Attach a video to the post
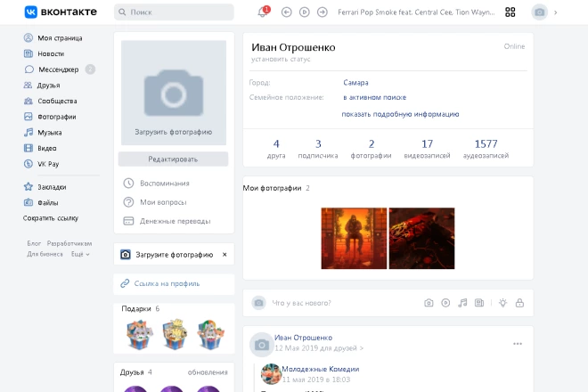 pos(445,303)
